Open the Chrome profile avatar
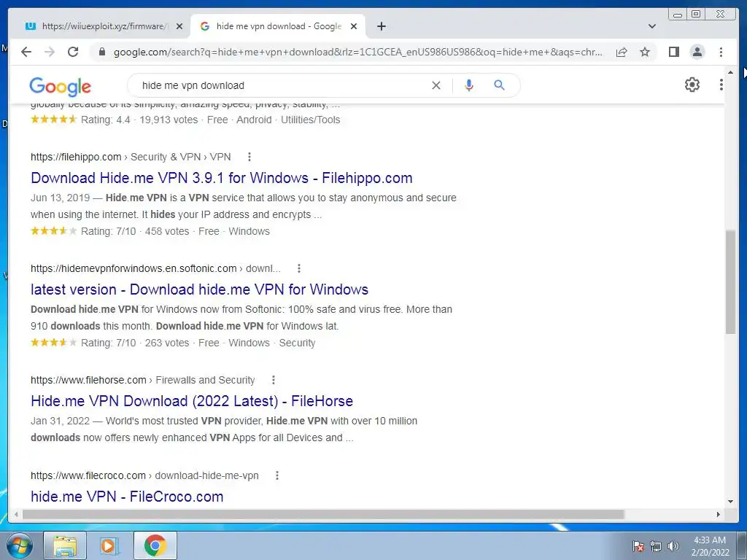 pos(697,52)
